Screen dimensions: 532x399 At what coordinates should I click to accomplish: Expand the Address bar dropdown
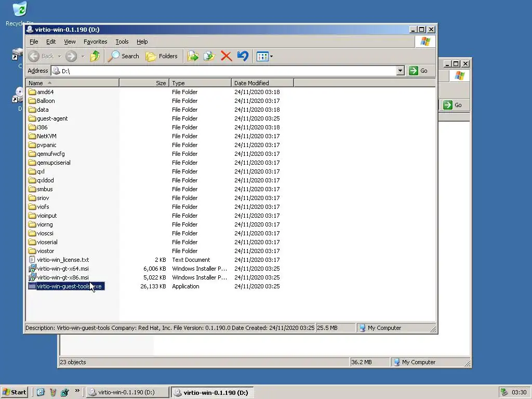tap(401, 71)
